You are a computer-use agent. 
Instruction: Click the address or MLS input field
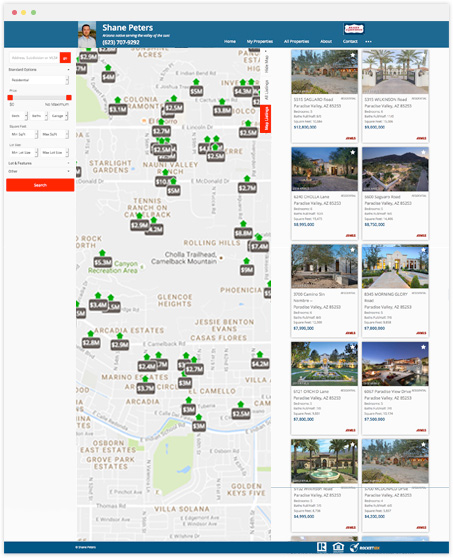pyautogui.click(x=35, y=58)
